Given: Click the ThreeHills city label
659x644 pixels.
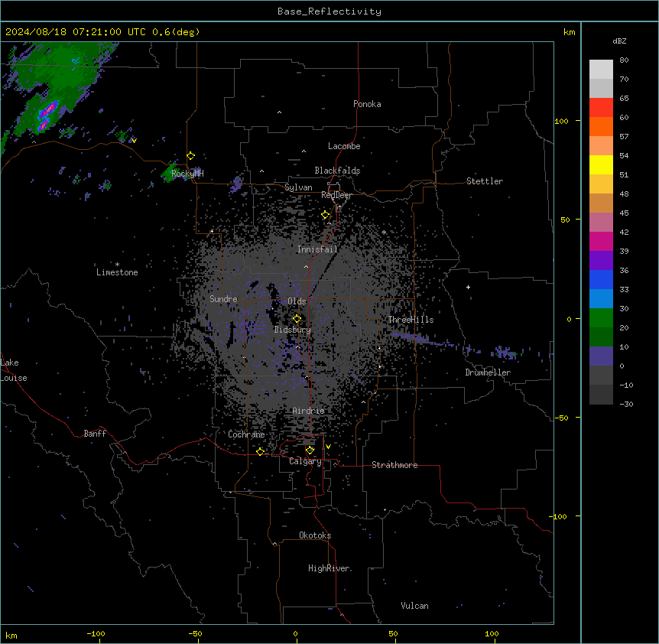Looking at the screenshot, I should click(x=411, y=320).
